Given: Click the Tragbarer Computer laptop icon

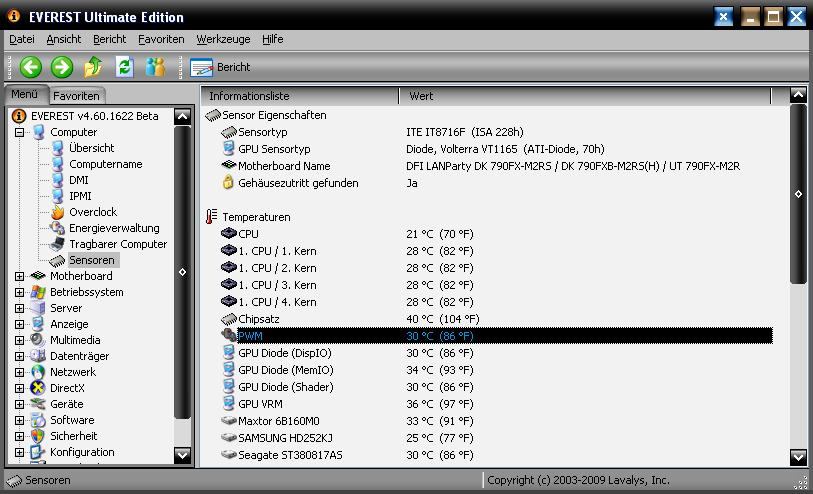Looking at the screenshot, I should pyautogui.click(x=57, y=244).
